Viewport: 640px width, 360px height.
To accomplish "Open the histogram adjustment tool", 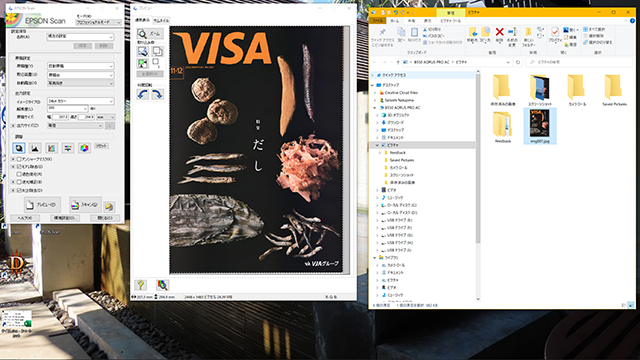I will [35, 148].
